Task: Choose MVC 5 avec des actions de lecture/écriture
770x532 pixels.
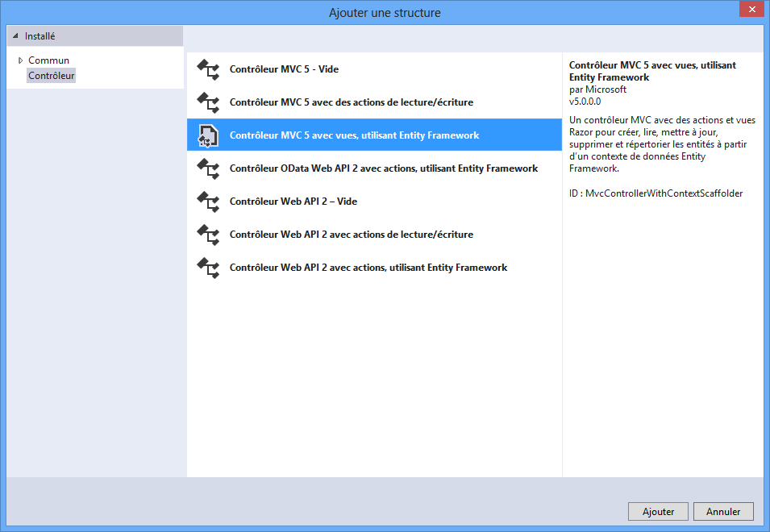Action: coord(374,102)
